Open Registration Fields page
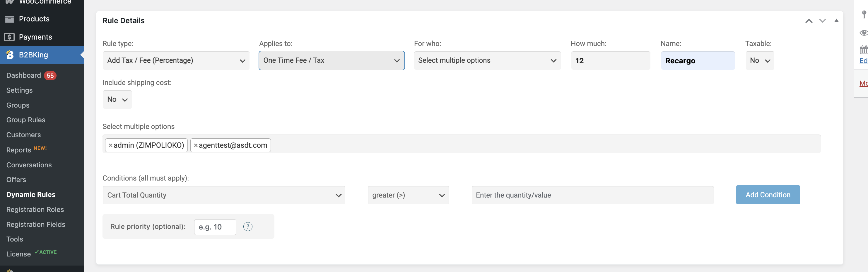Screen dimensions: 868x272 (36, 225)
